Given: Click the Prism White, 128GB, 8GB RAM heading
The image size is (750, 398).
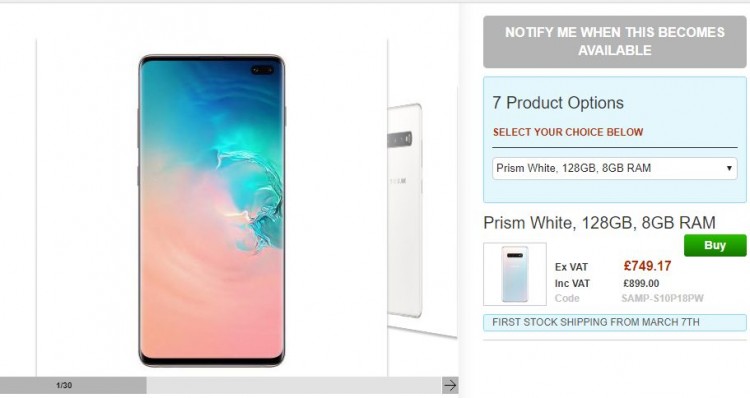Looking at the screenshot, I should tap(599, 223).
